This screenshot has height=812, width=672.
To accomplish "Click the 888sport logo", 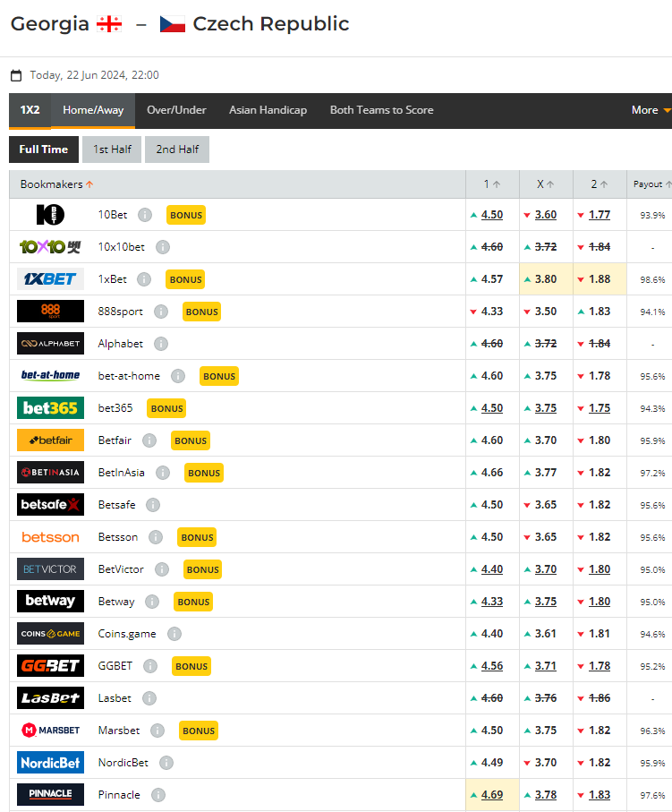I will point(50,312).
